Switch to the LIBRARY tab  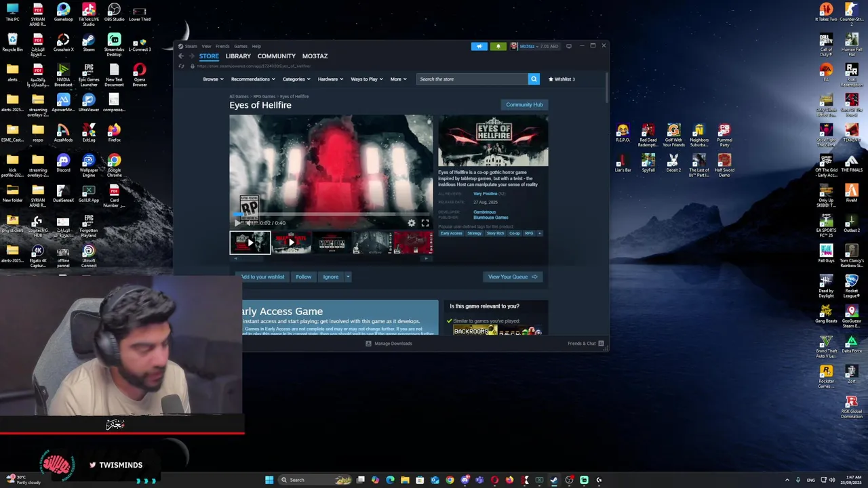click(238, 56)
